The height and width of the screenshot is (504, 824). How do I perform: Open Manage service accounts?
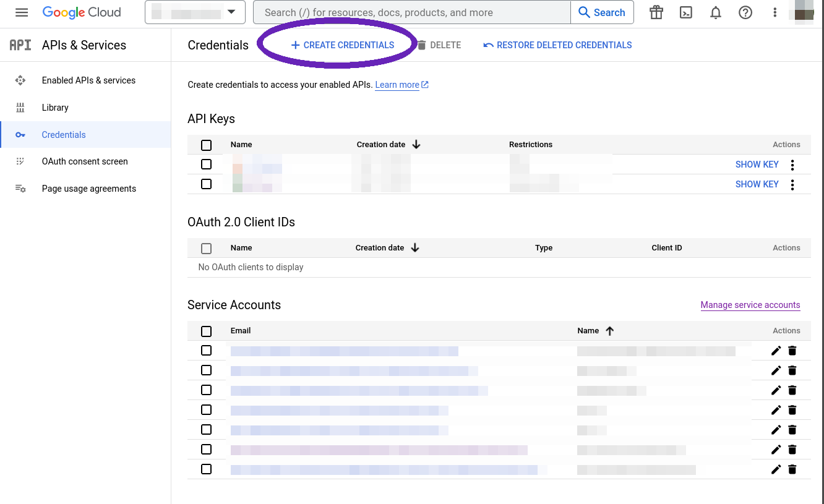750,305
